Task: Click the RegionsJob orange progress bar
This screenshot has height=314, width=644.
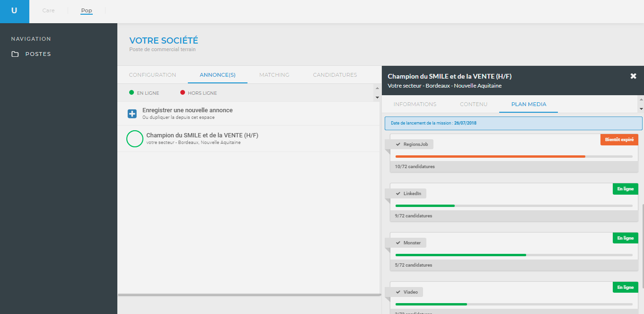Action: pyautogui.click(x=490, y=156)
